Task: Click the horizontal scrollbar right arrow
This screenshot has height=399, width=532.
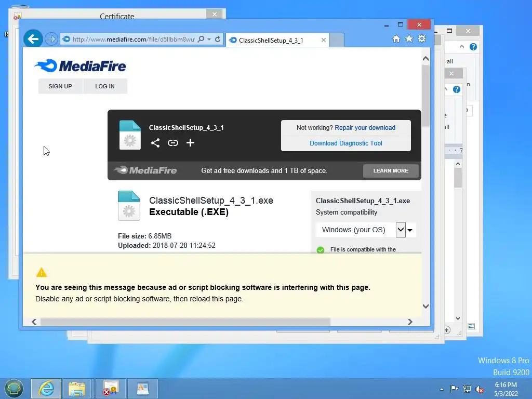Action: pos(410,322)
